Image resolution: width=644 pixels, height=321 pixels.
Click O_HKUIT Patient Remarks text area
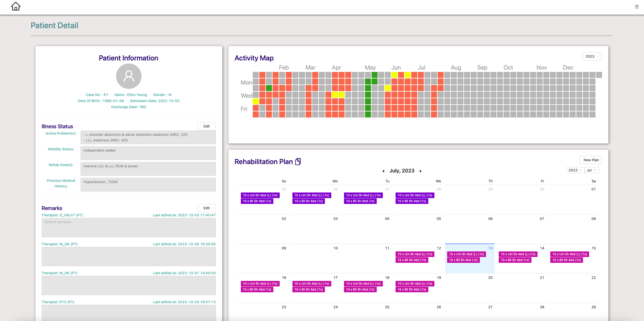(x=129, y=228)
